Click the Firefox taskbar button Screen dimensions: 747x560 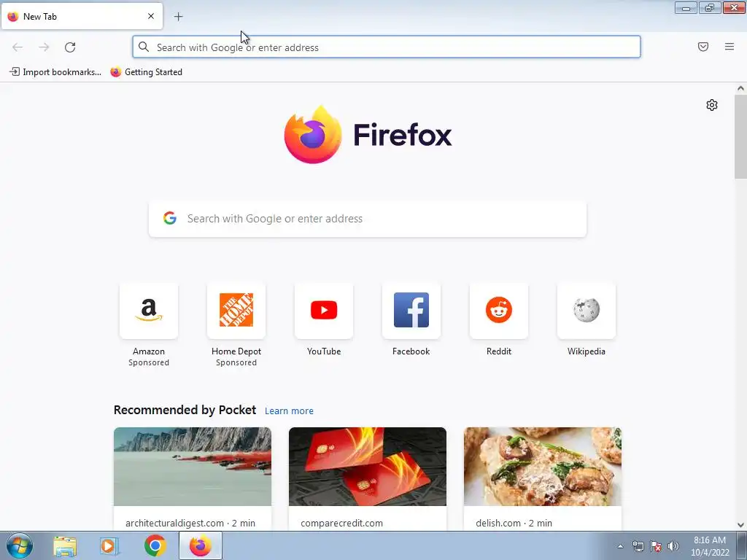[200, 546]
